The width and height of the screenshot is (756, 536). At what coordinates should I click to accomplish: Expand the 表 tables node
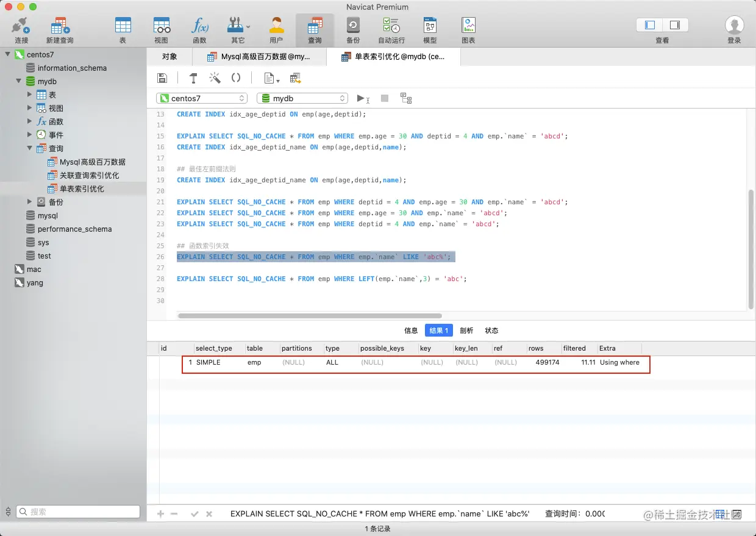(x=30, y=95)
